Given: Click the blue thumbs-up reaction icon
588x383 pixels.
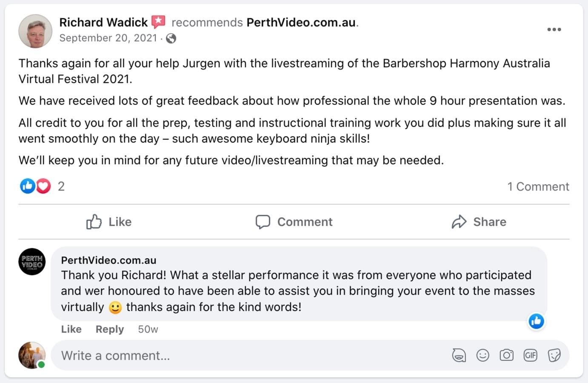Looking at the screenshot, I should tap(28, 186).
